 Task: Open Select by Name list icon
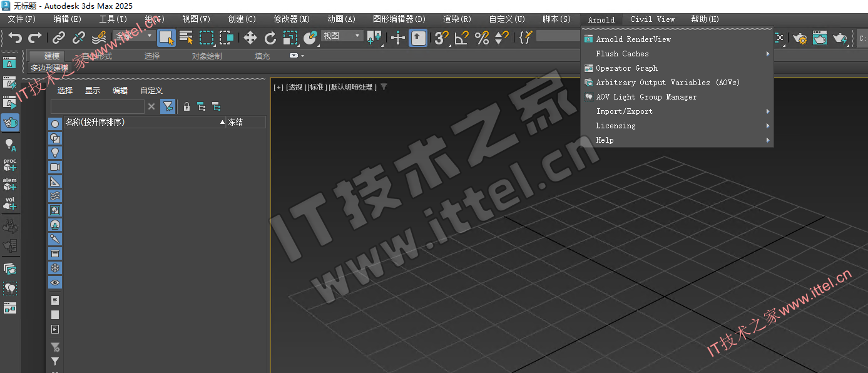click(186, 38)
